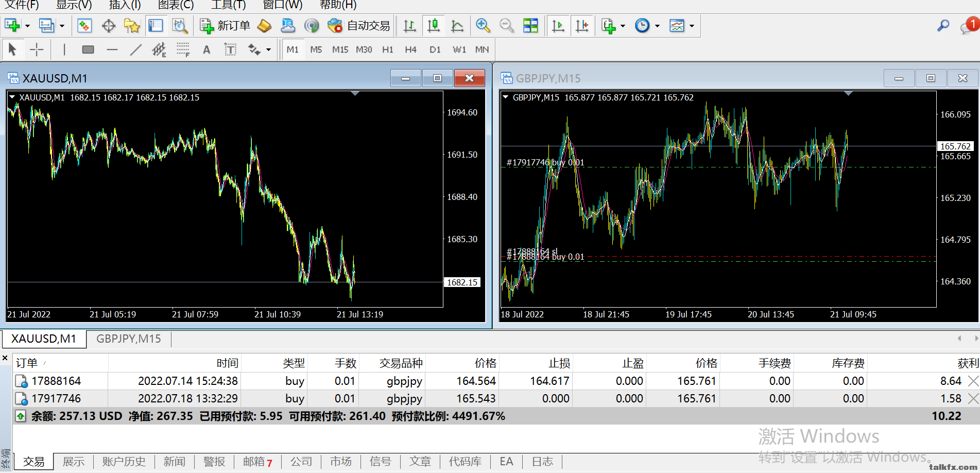Open the 日志 journal tab

pos(542,462)
